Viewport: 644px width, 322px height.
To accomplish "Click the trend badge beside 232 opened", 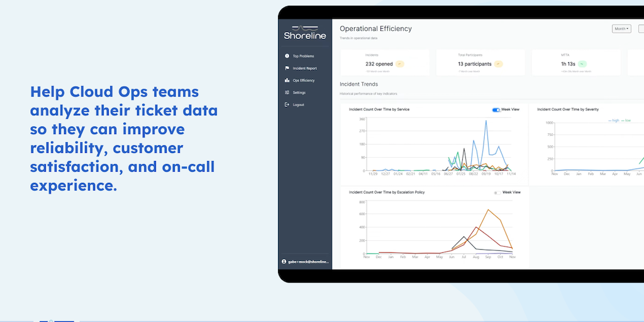I will pos(399,64).
